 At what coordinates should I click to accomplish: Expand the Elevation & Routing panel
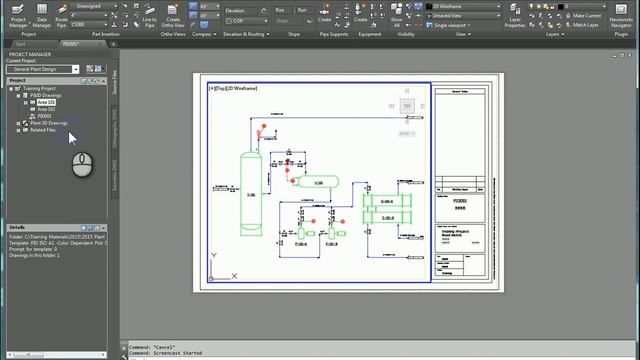(x=246, y=34)
